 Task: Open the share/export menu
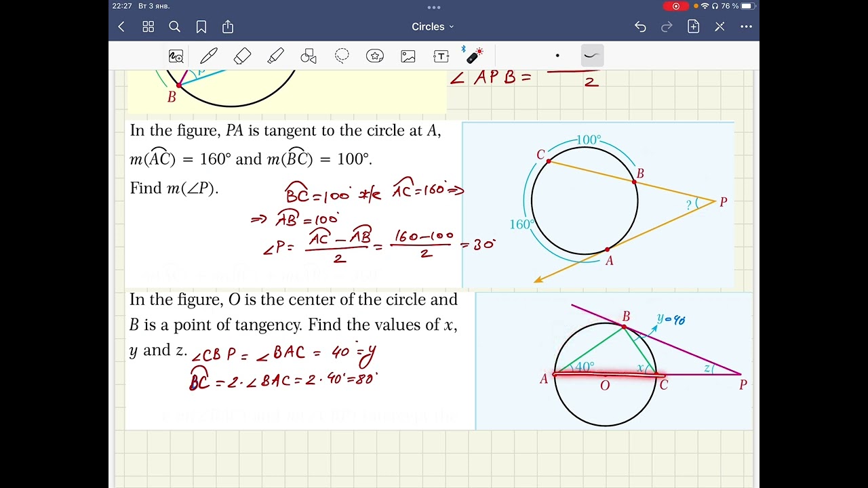228,26
